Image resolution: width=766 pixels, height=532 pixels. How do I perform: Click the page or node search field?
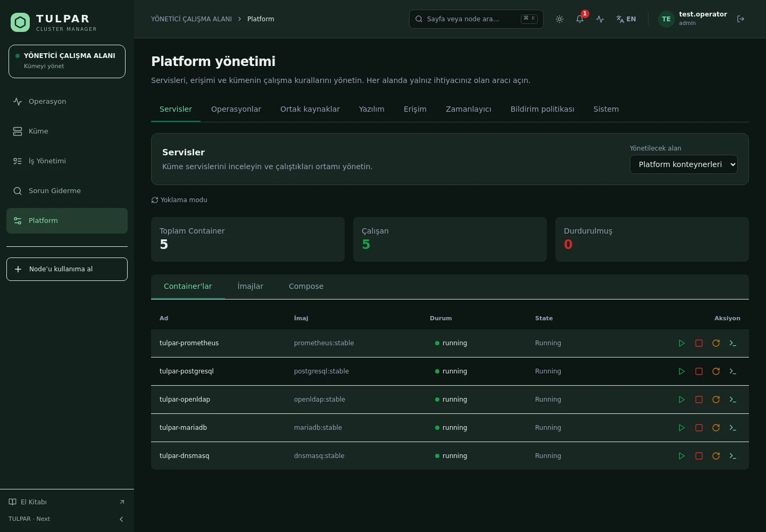[x=476, y=19]
